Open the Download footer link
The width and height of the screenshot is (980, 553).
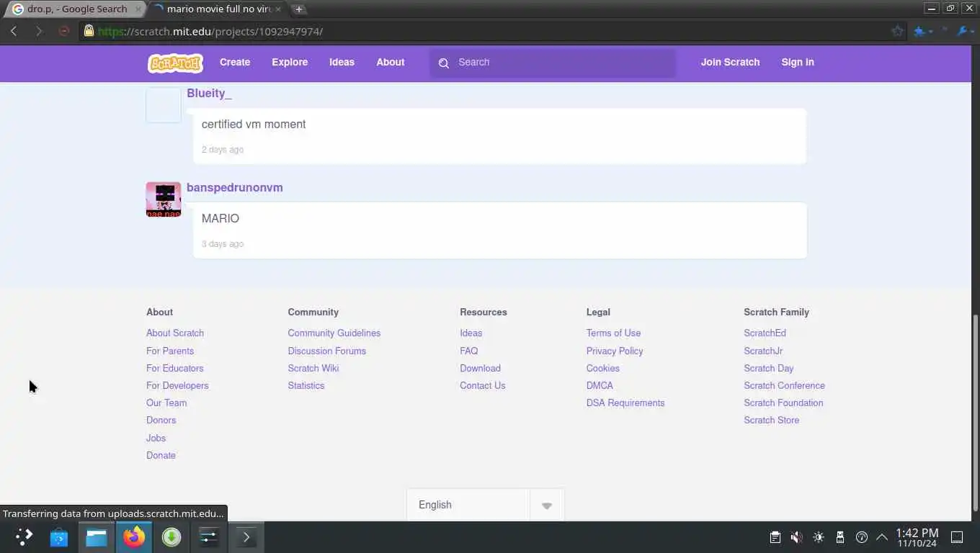(480, 368)
